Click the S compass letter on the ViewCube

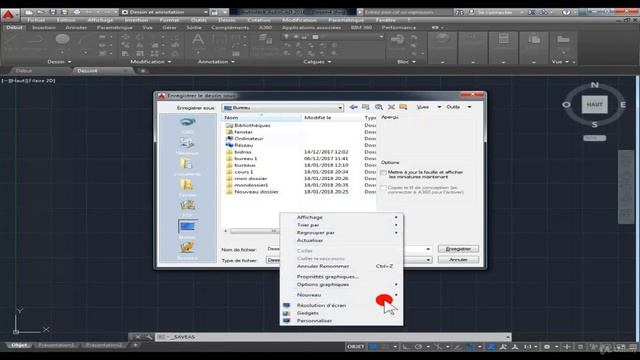tap(595, 124)
